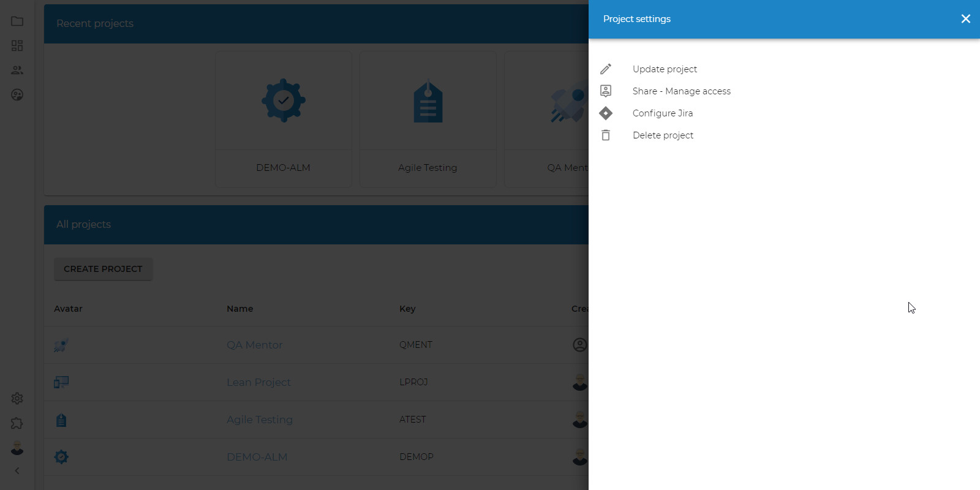Click the Agile Testing row avatar icon

pyautogui.click(x=61, y=420)
